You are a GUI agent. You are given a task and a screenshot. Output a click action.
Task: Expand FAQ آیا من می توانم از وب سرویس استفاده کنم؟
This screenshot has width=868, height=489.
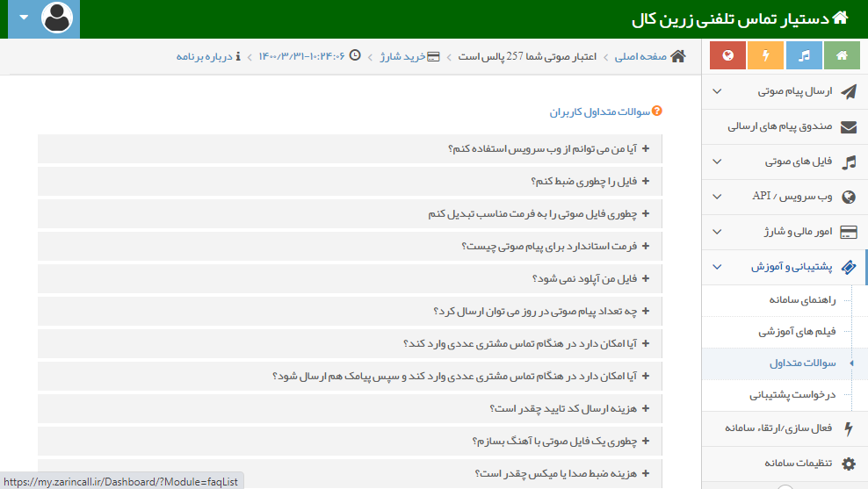[x=350, y=148]
